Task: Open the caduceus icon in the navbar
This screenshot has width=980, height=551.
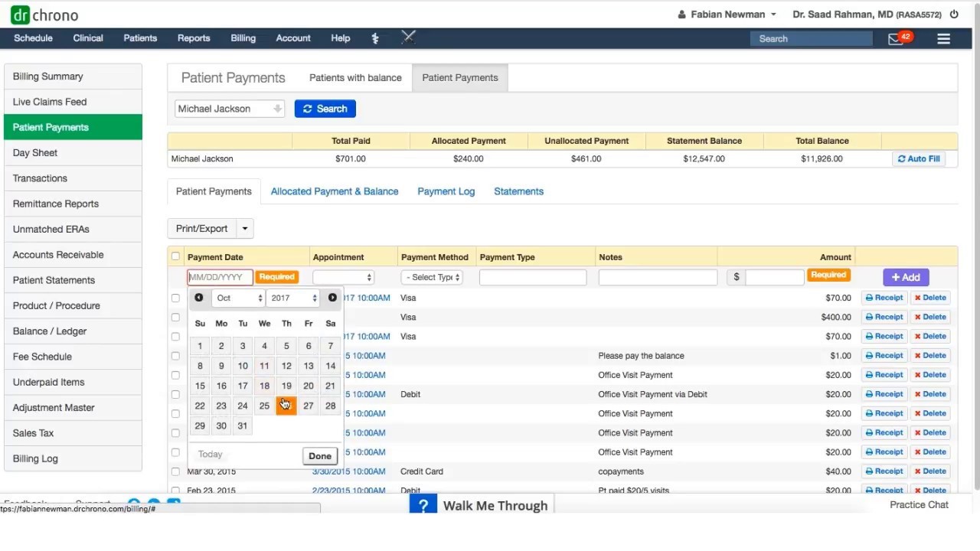Action: [x=375, y=37]
